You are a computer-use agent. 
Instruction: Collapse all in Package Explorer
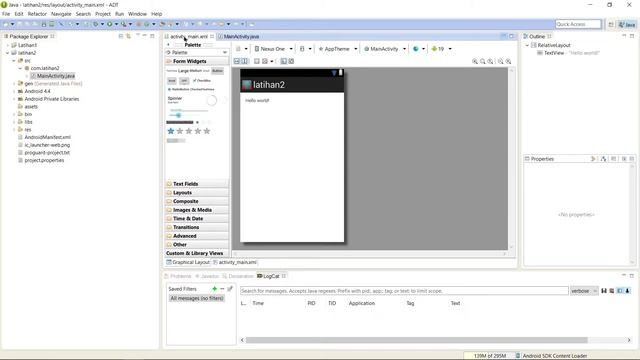coord(121,36)
